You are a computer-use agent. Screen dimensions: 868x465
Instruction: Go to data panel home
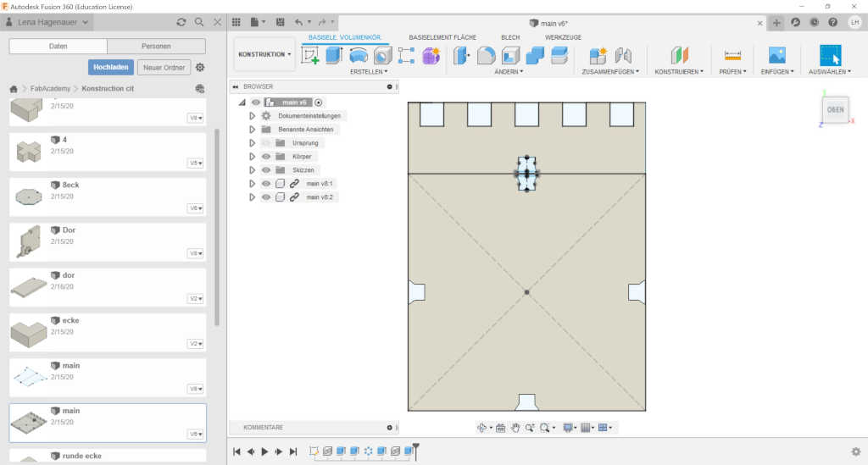point(14,89)
